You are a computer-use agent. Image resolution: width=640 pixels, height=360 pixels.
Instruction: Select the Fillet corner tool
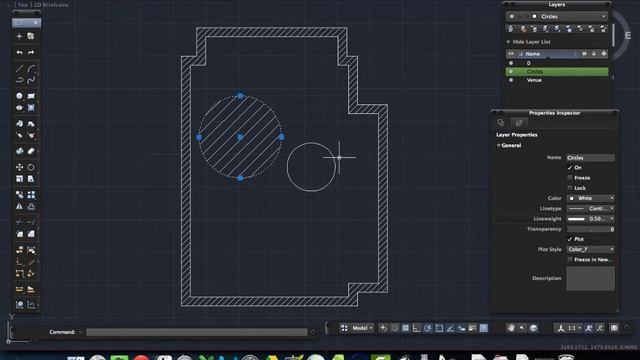[x=19, y=234]
